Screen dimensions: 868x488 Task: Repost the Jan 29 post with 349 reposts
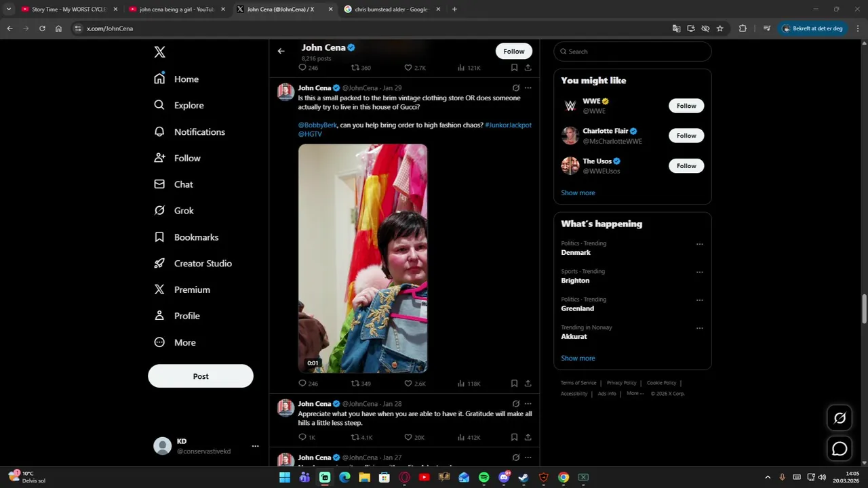(361, 384)
